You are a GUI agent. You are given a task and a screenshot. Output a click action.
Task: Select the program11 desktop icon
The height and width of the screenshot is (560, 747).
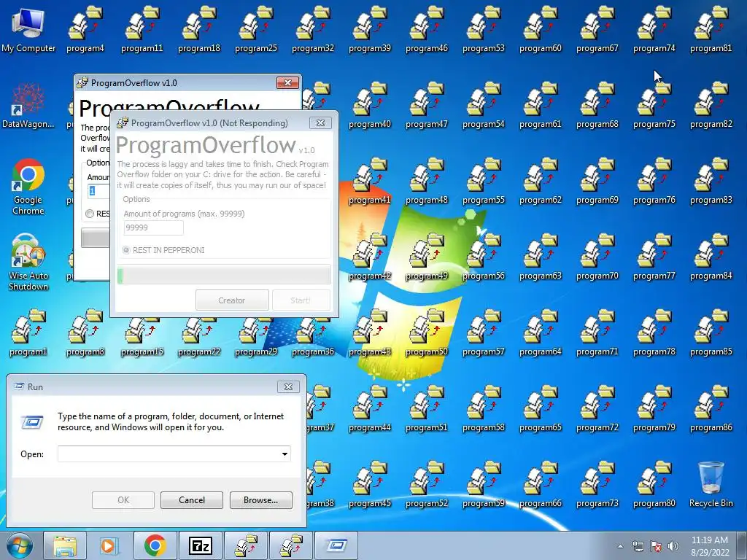click(142, 29)
